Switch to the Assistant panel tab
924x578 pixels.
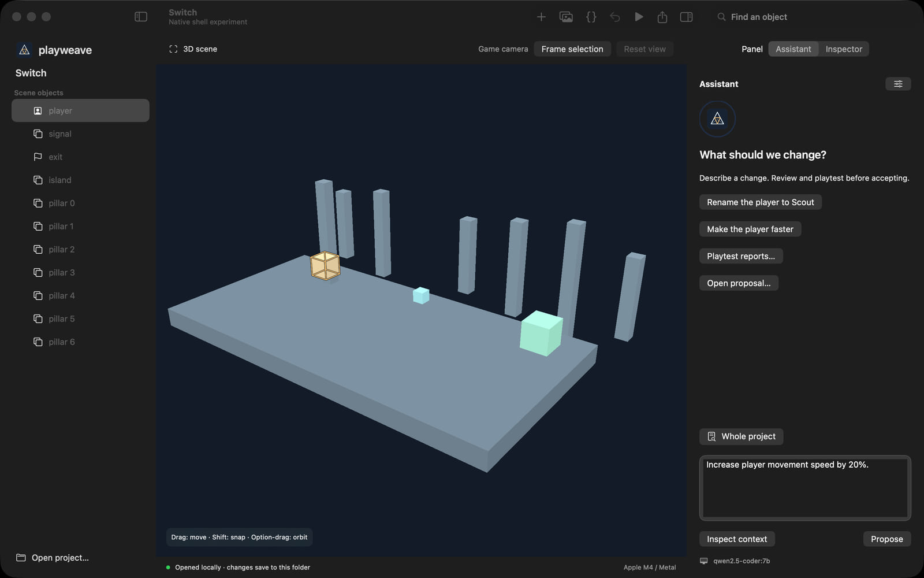coord(793,49)
